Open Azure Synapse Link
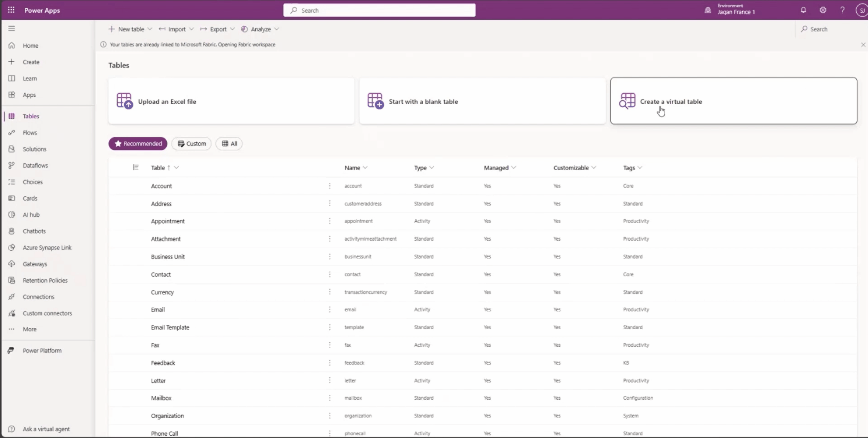 tap(48, 247)
